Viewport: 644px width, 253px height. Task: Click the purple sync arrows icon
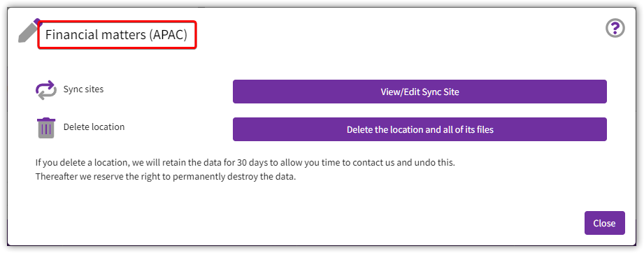pyautogui.click(x=45, y=90)
